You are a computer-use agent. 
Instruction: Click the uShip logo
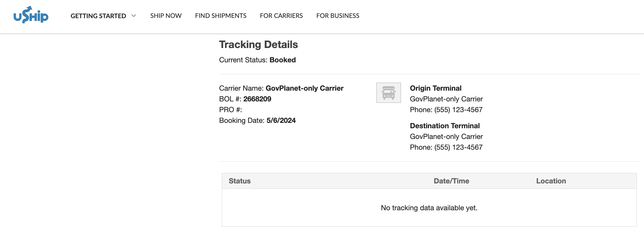click(x=31, y=15)
